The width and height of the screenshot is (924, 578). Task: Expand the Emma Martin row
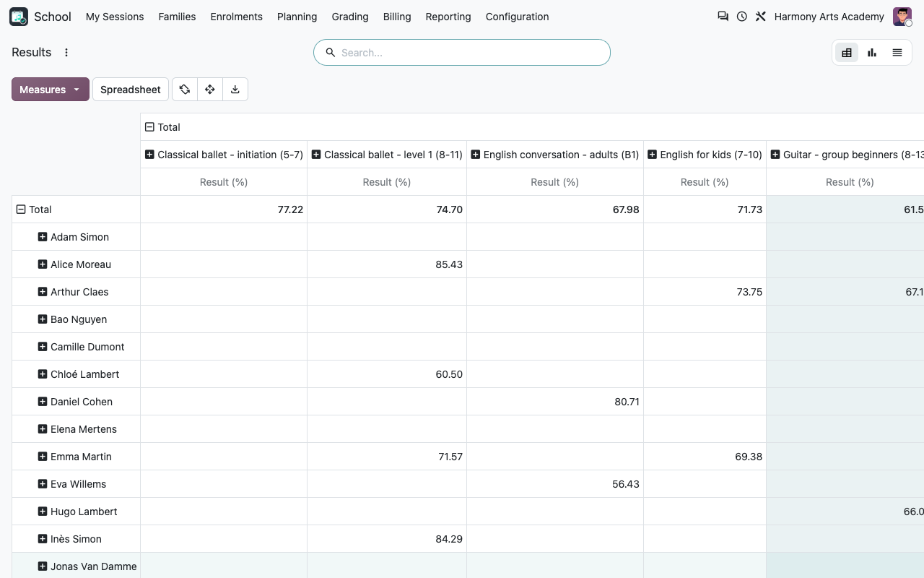click(43, 457)
